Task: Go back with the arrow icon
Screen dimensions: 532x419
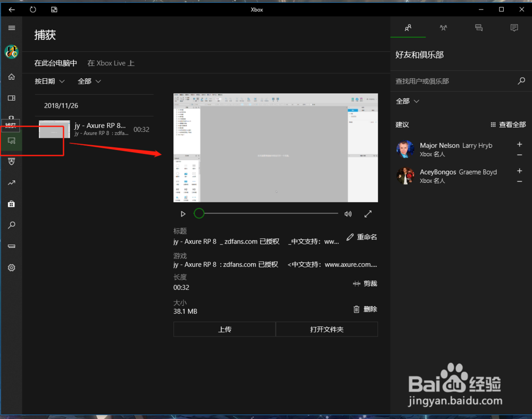Action: click(12, 10)
